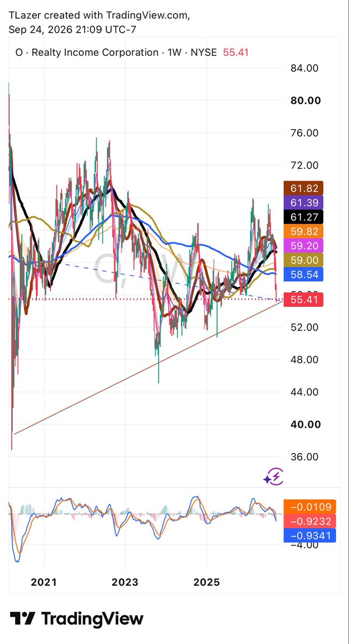The height and width of the screenshot is (644, 349).
Task: Click the 40.00 price axis label
Action: (x=306, y=424)
